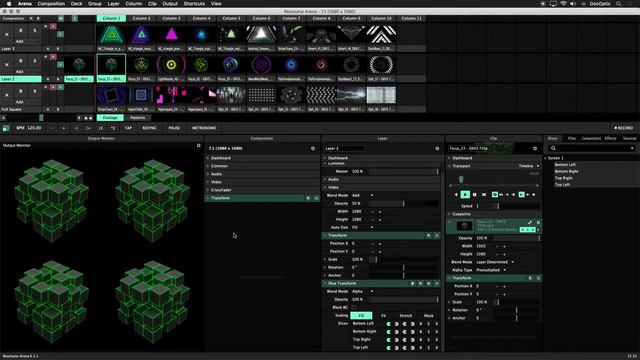
Task: Open Clip panel gear menu
Action: click(x=535, y=148)
